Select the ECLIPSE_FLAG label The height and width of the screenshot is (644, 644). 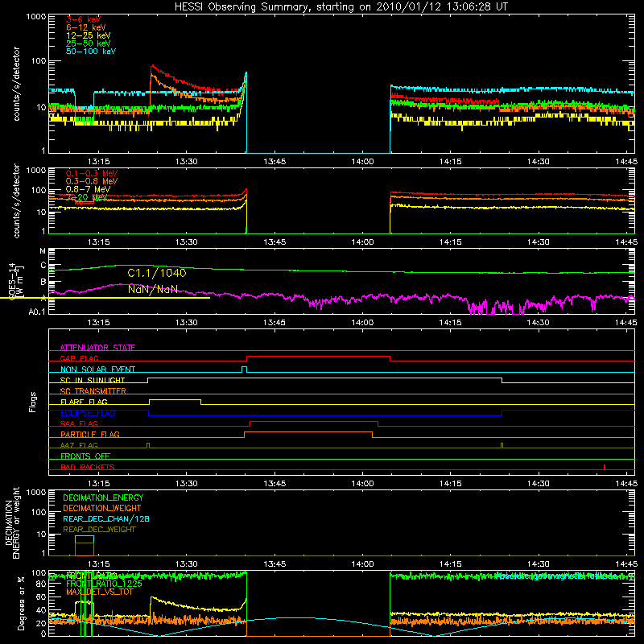88,413
